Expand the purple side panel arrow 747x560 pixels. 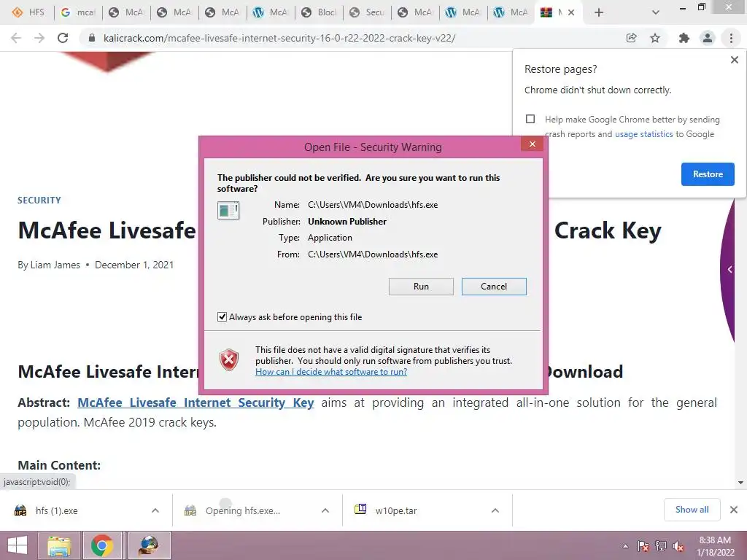(x=729, y=270)
